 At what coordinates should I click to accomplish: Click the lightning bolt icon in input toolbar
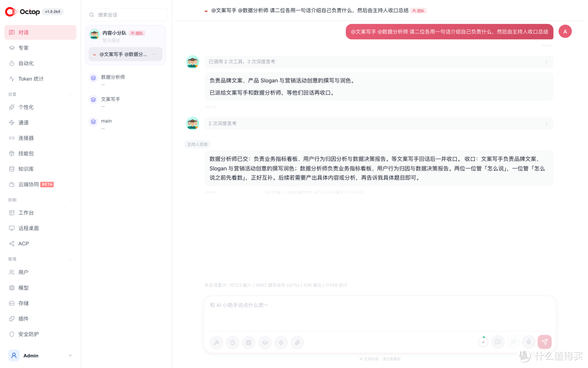pos(281,342)
